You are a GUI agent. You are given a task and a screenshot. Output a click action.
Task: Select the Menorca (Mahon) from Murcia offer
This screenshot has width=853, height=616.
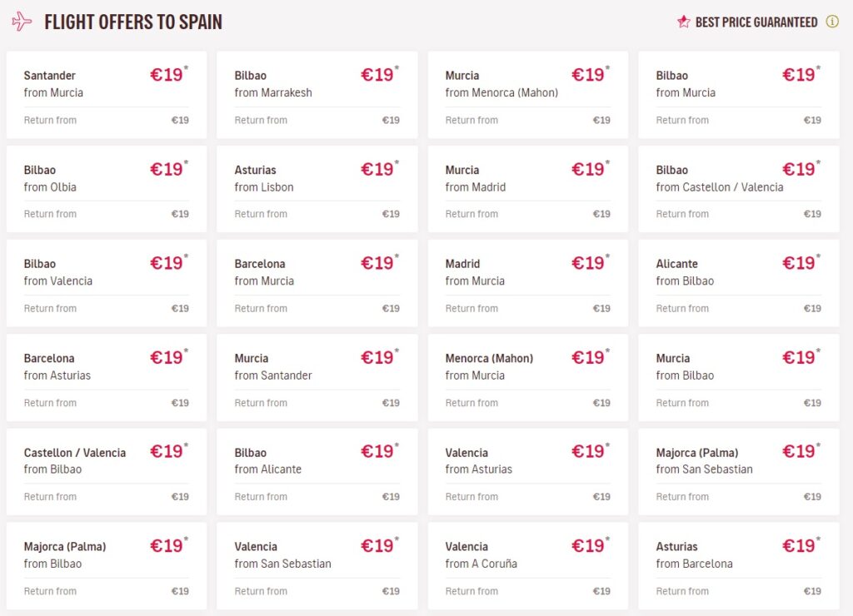click(527, 376)
